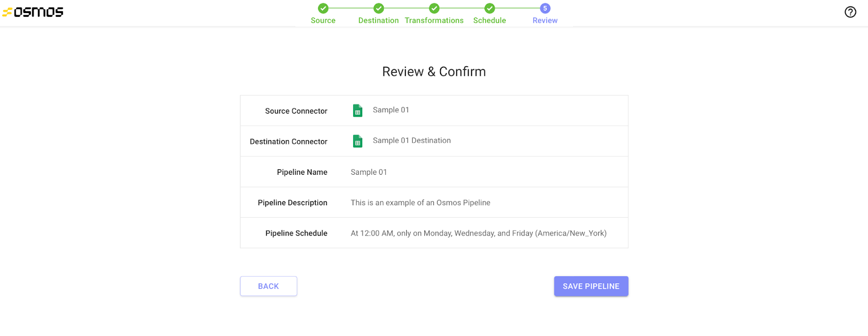
Task: Click the Review step number 5 circle
Action: tap(545, 8)
